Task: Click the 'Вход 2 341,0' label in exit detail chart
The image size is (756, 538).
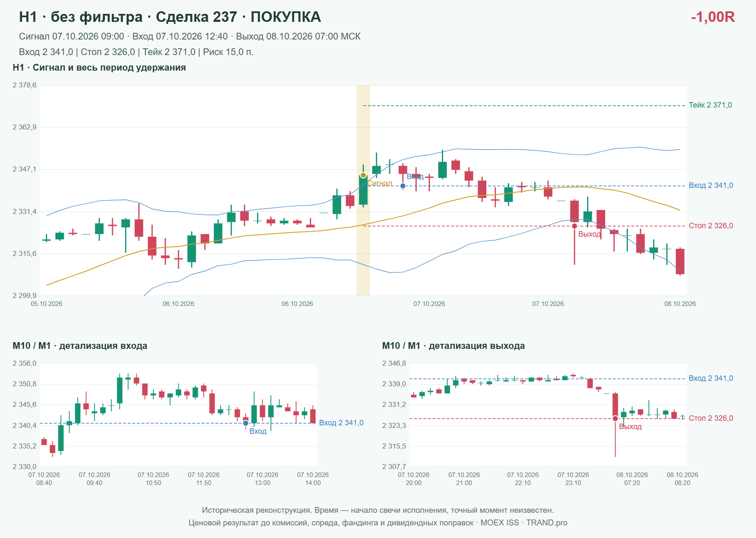Action: 711,378
